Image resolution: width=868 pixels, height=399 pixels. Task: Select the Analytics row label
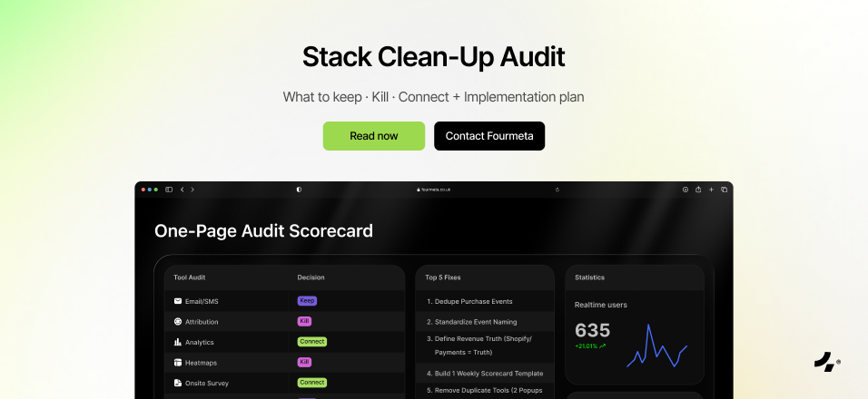coord(199,343)
